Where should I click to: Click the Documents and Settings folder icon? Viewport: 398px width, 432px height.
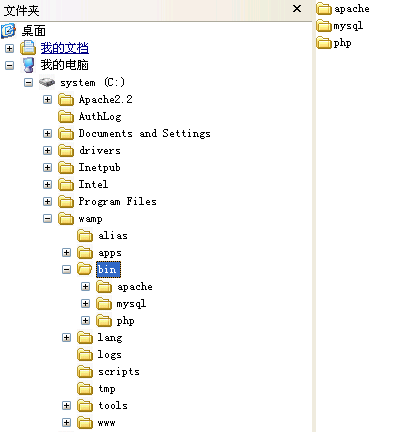pos(66,133)
